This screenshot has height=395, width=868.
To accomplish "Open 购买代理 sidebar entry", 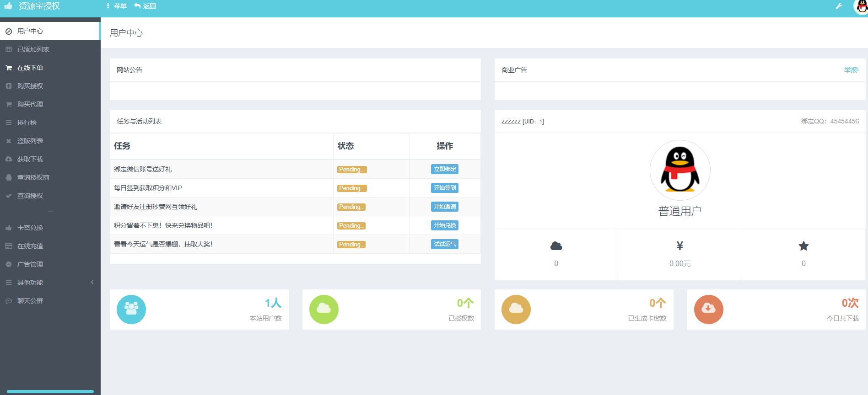I will (50, 104).
